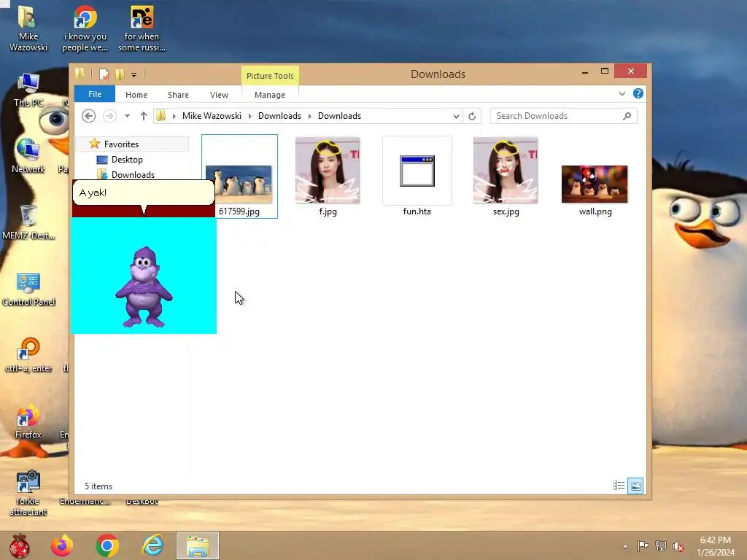The image size is (747, 560).
Task: Expand the arrow before the last Downloads breadcrumb
Action: [x=309, y=116]
